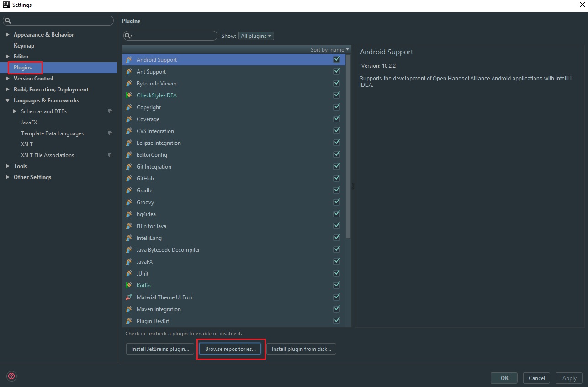This screenshot has width=588, height=387.
Task: Click the Groovy plugin icon
Action: 129,202
